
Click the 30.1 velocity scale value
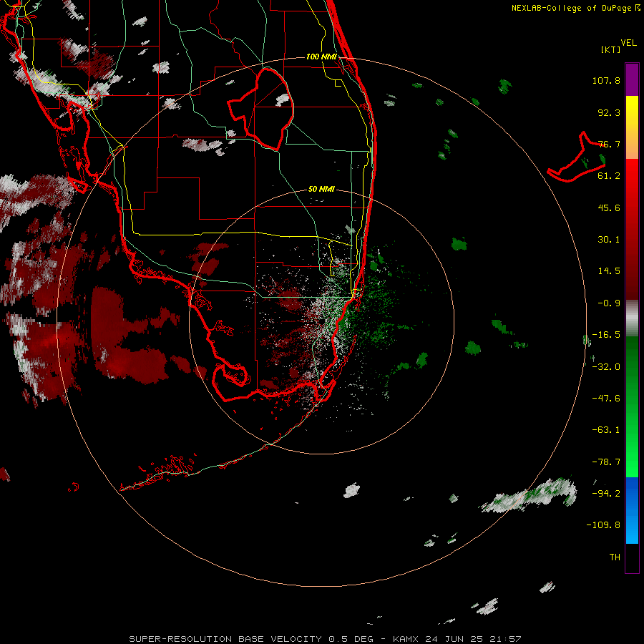(x=609, y=240)
